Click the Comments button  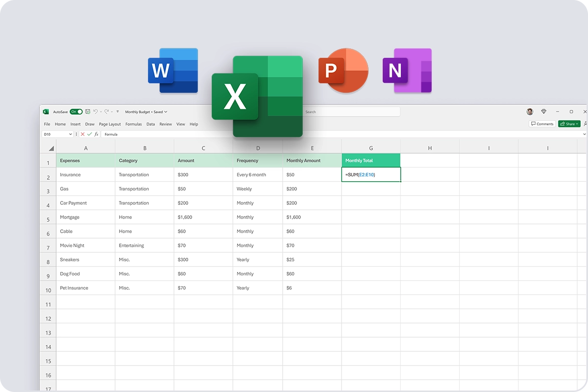point(542,124)
